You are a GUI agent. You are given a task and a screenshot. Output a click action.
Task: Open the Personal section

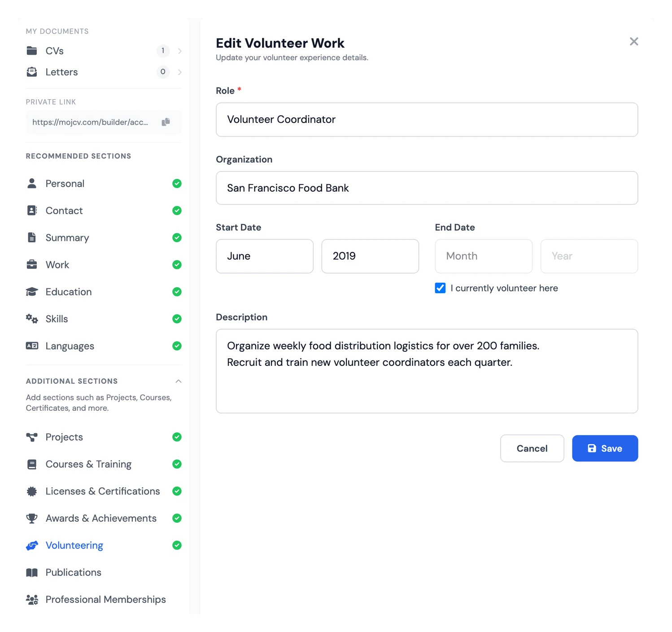[104, 184]
